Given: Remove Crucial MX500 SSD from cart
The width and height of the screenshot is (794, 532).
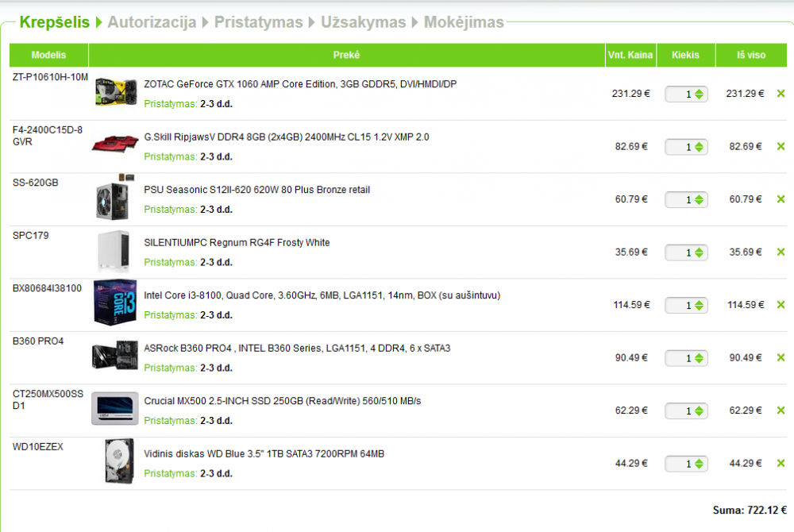Looking at the screenshot, I should click(781, 410).
